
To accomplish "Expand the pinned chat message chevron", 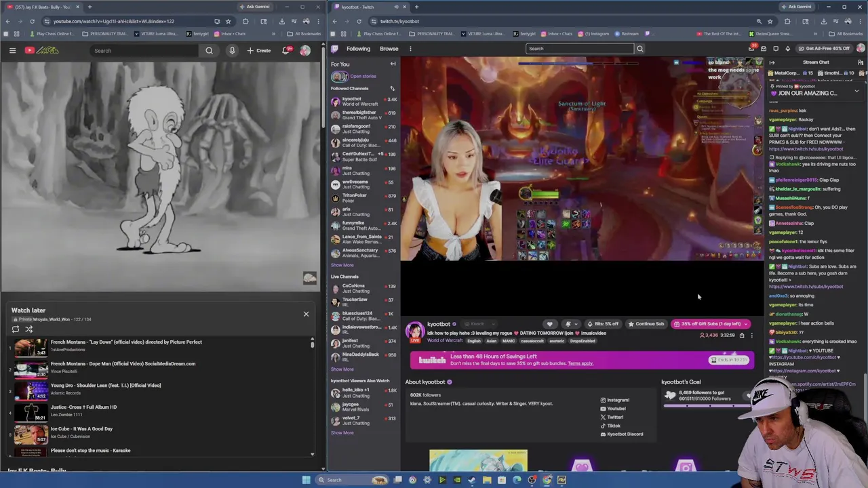I will pos(856,91).
